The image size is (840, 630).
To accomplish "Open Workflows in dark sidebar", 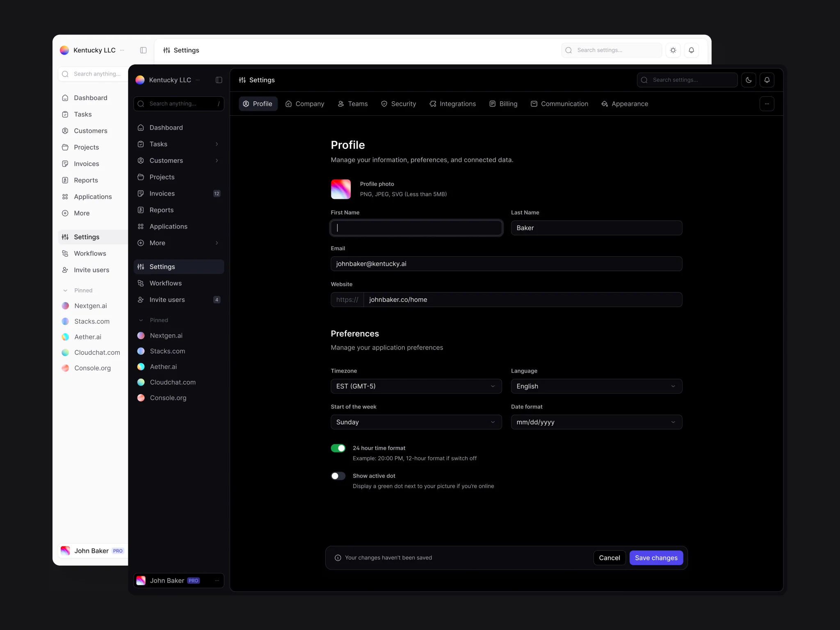I will [x=179, y=283].
